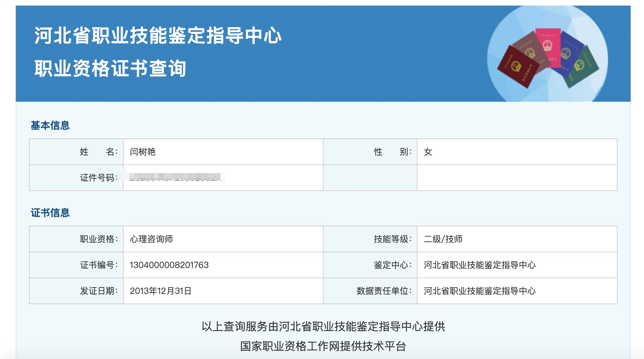644x359 pixels.
Task: Click the blurred ID number value
Action: [x=175, y=177]
